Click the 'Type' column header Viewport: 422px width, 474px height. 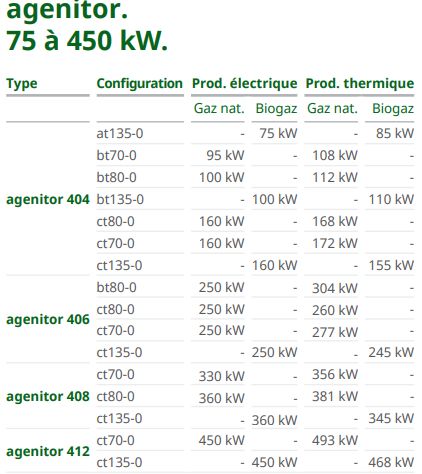(22, 84)
